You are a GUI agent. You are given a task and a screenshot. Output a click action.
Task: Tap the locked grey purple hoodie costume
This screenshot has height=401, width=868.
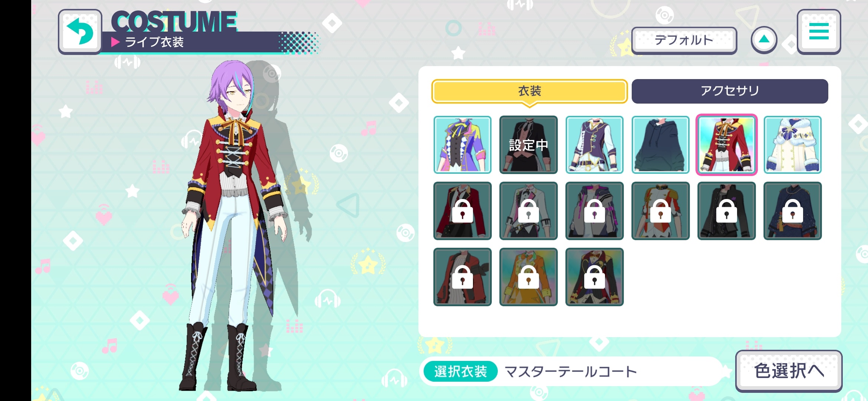(x=595, y=211)
